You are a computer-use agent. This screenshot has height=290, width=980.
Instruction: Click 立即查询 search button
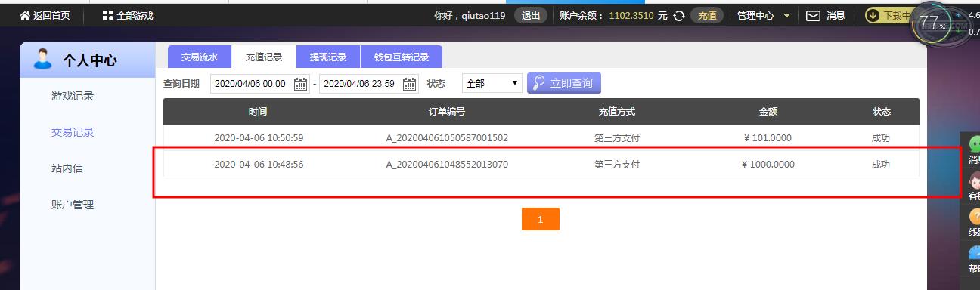coord(564,83)
